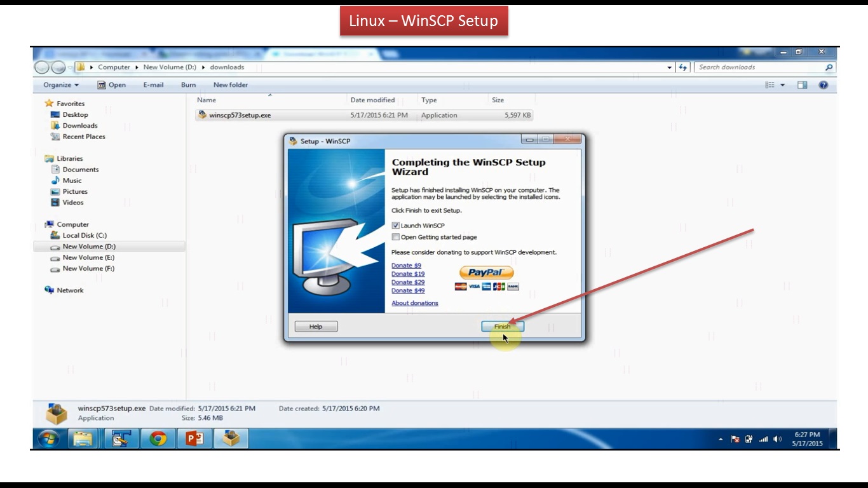Click downloads in the address breadcrumb
Viewport: 868px width, 488px height.
click(x=227, y=67)
